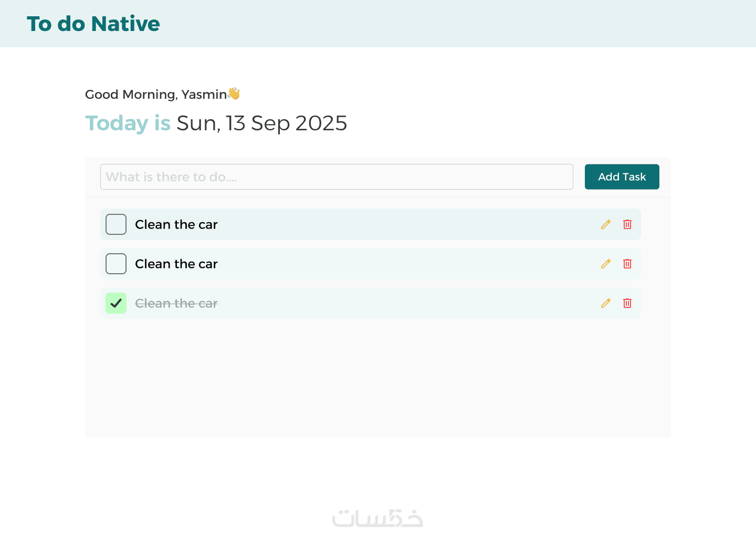The image size is (756, 538).
Task: Click the Sun, 13 Sep 2025 date
Action: (262, 123)
